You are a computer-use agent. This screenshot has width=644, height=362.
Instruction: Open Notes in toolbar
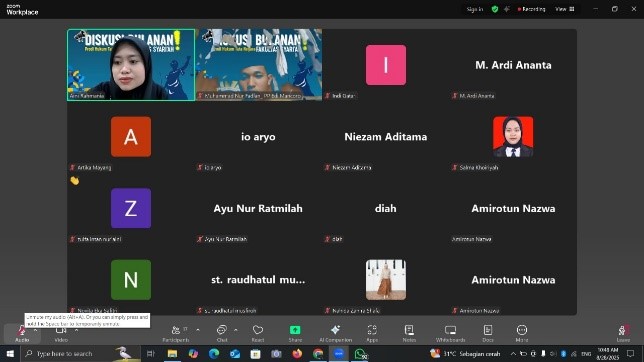(409, 333)
